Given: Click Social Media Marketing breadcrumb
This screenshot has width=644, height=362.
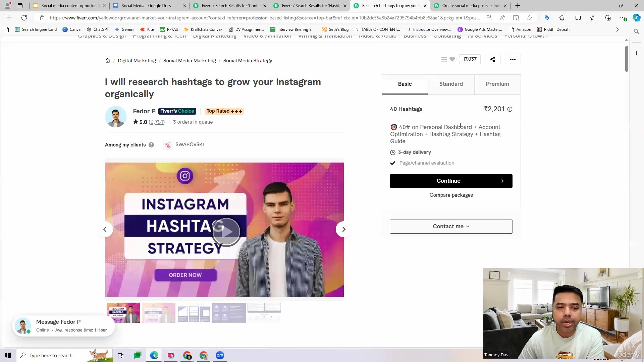Looking at the screenshot, I should (190, 61).
